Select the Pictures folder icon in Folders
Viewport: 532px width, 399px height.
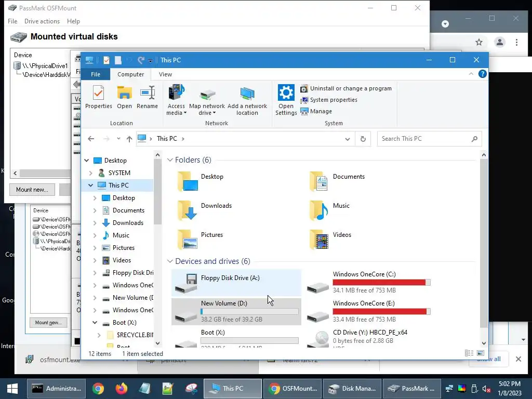point(187,239)
